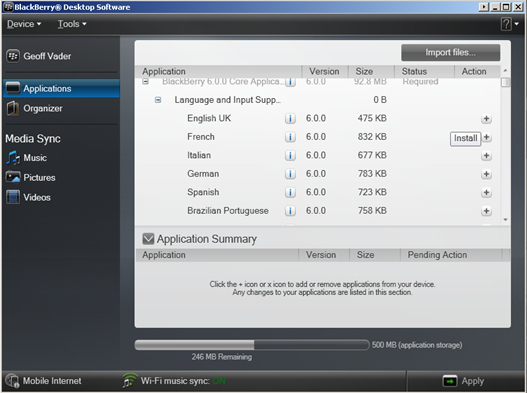The width and height of the screenshot is (527, 393).
Task: Click the info icon for Spanish
Action: [290, 192]
